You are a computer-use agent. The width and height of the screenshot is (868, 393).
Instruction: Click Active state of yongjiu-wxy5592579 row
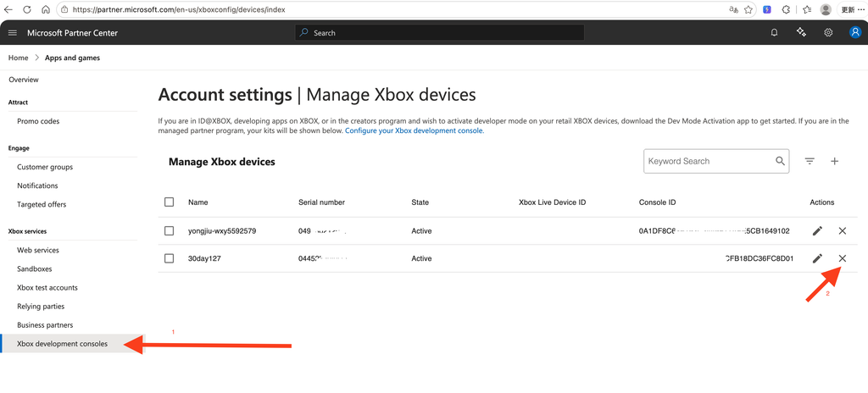[422, 231]
